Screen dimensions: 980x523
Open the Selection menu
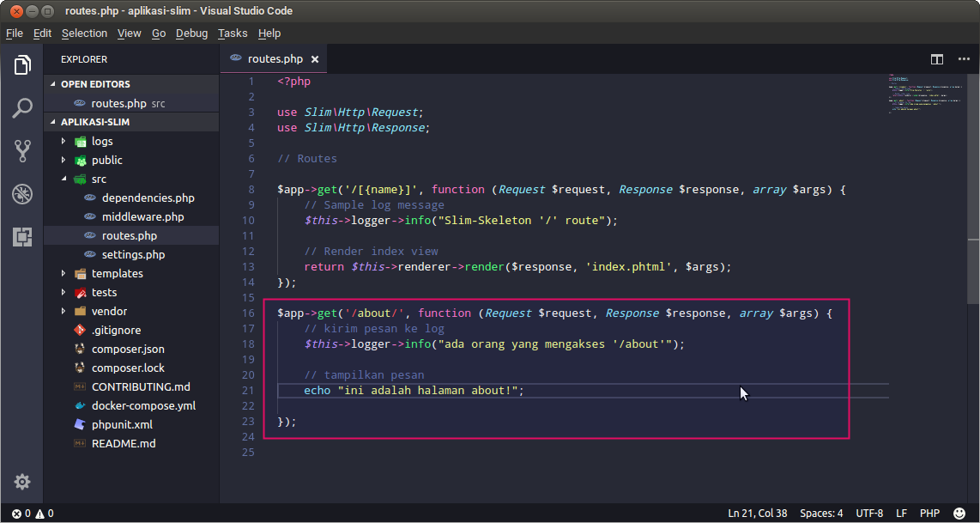click(84, 33)
